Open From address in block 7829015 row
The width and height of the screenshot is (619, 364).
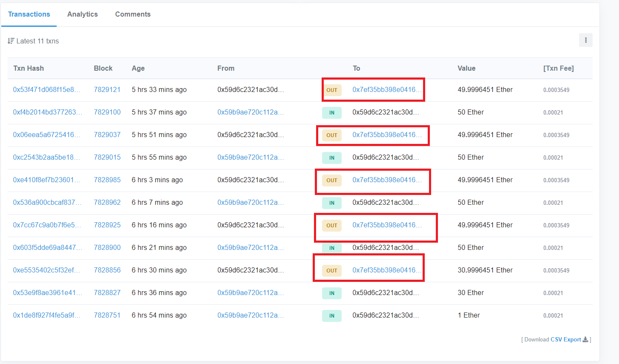point(250,157)
